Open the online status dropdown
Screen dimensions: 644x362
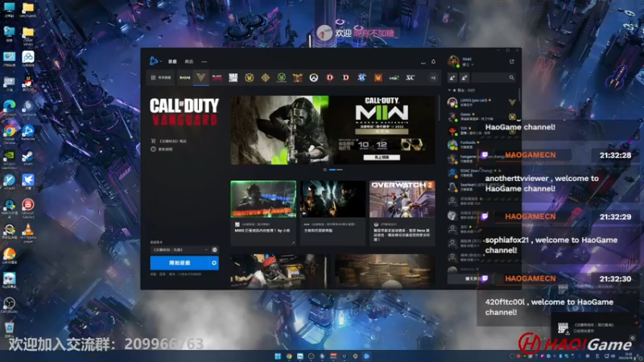point(468,65)
